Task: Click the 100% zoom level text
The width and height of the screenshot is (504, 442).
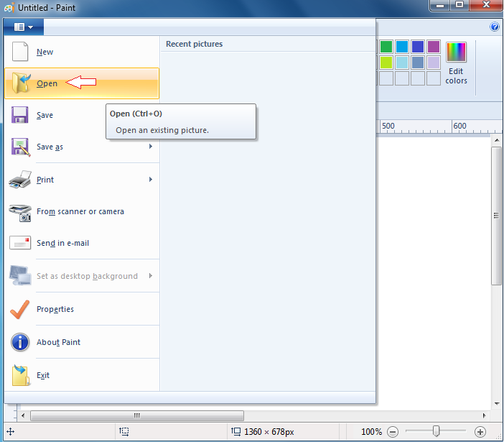Action: 371,432
